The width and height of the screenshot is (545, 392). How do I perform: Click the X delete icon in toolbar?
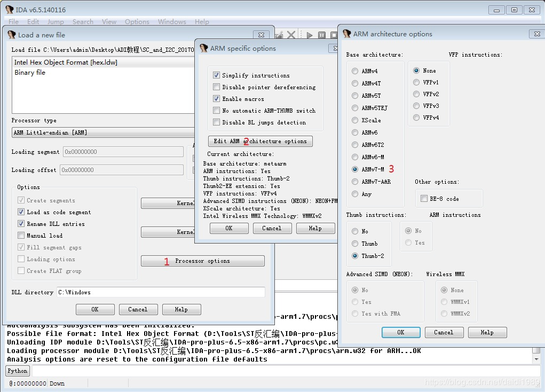pyautogui.click(x=291, y=35)
